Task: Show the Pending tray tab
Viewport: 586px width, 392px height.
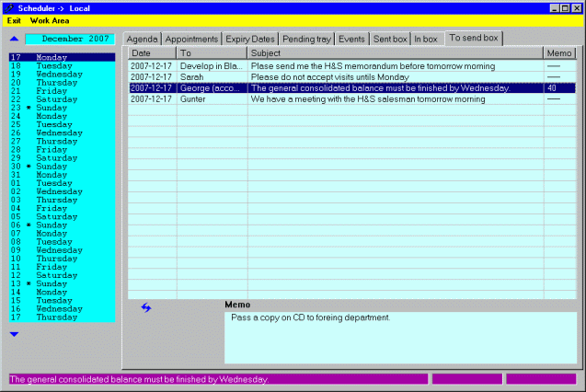Action: 306,40
